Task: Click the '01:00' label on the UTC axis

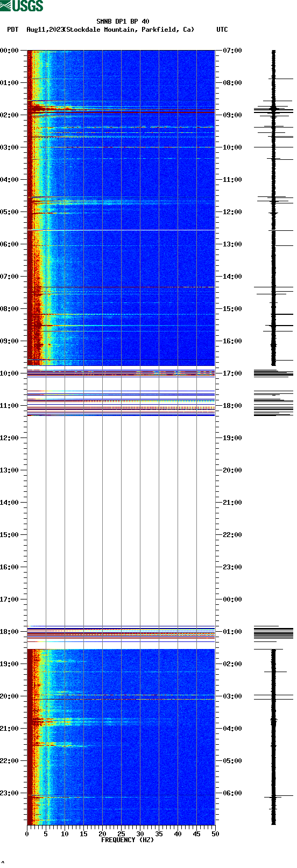Action: [232, 632]
